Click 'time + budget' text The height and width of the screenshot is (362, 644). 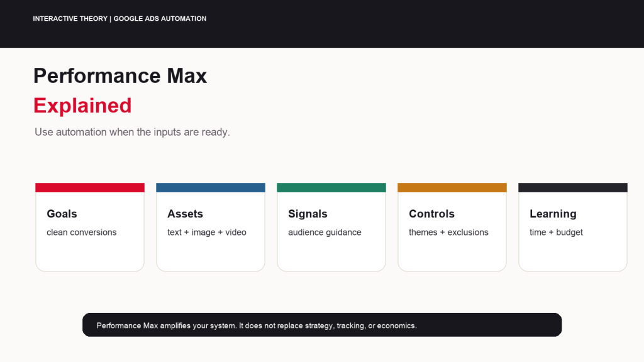pyautogui.click(x=556, y=233)
